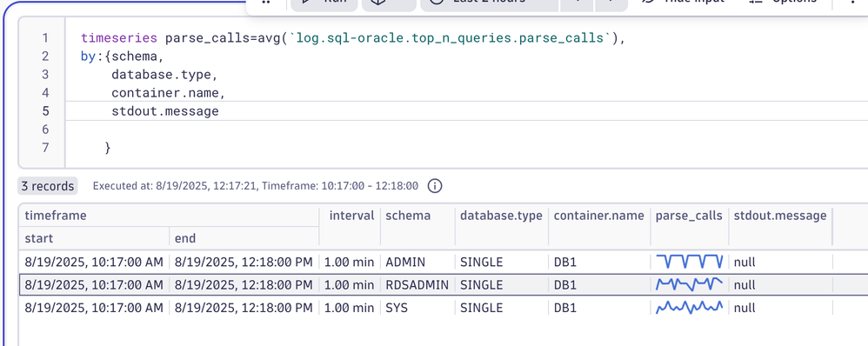Viewport: 868px width, 346px height.
Task: Click the stdout.message text in line 5
Action: pos(165,111)
